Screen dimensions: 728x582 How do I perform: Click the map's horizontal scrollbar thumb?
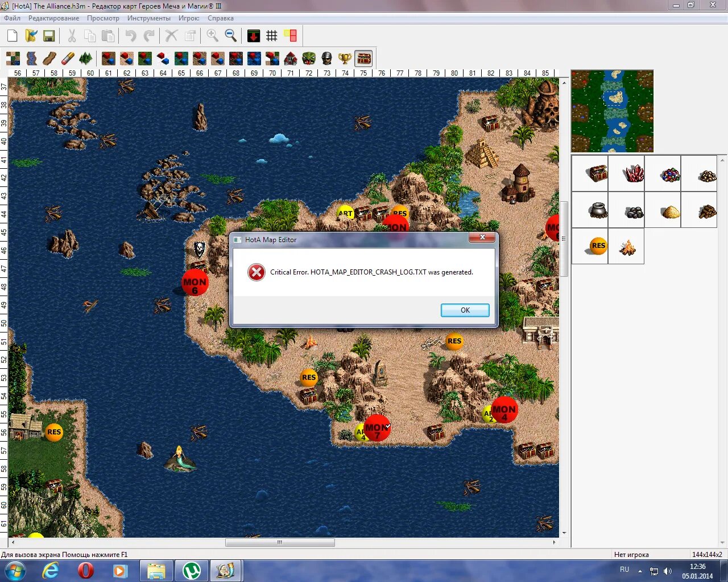click(x=280, y=542)
